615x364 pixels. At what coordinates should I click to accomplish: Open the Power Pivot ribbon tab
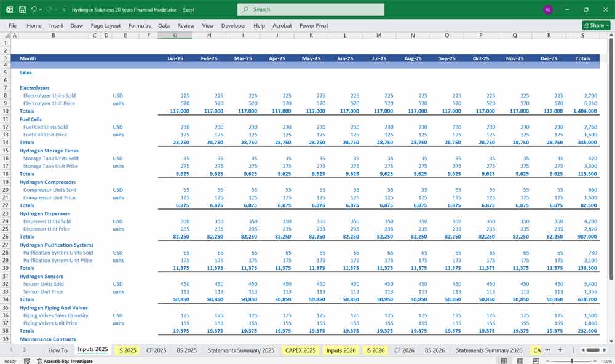pos(314,26)
